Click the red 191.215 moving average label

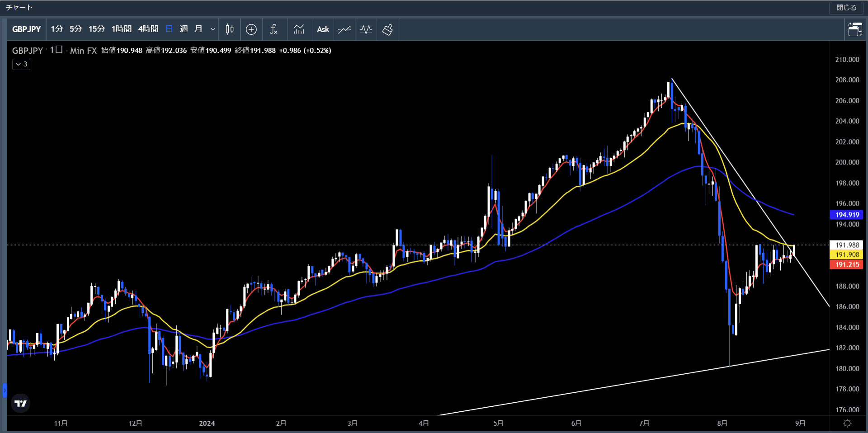(x=847, y=264)
